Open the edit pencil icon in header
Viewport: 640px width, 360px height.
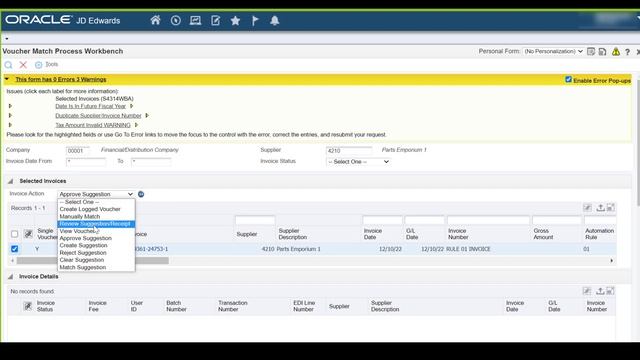[216, 20]
